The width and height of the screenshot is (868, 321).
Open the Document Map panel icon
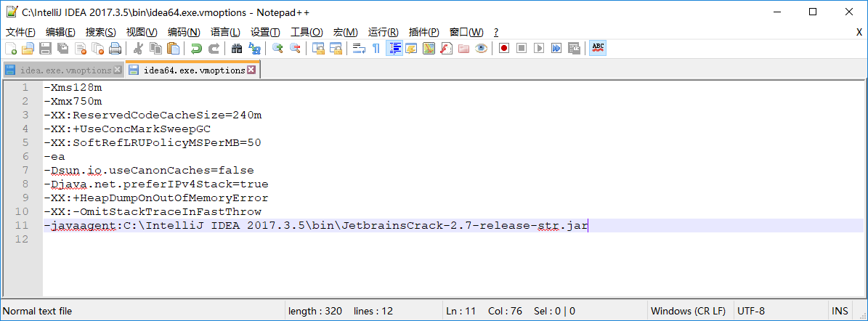(429, 48)
